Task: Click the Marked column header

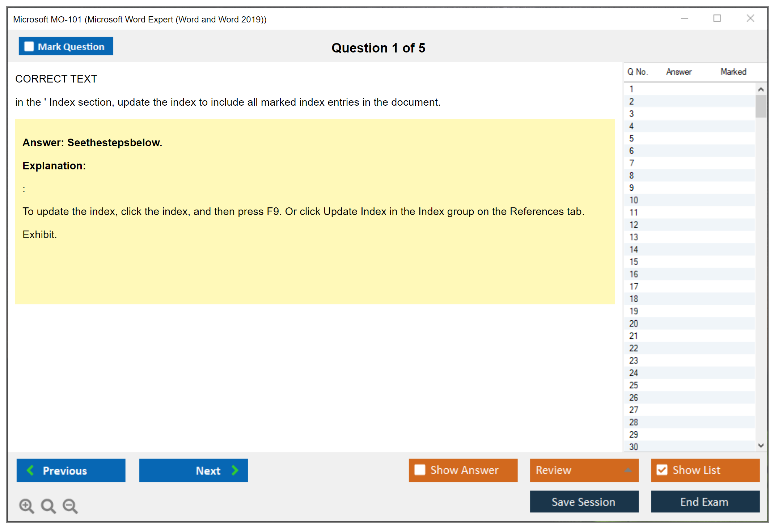Action: [x=733, y=72]
